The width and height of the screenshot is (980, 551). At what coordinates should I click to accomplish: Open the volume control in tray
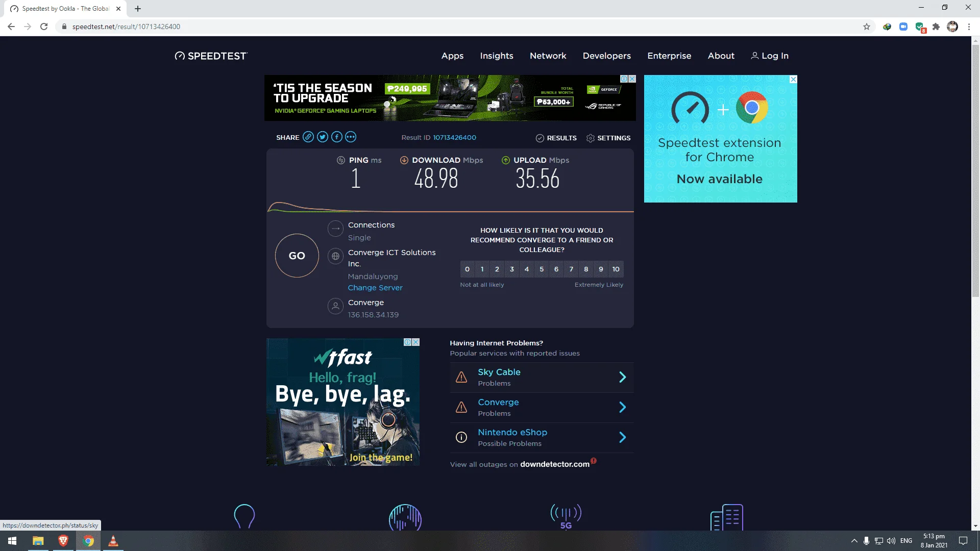pos(891,541)
